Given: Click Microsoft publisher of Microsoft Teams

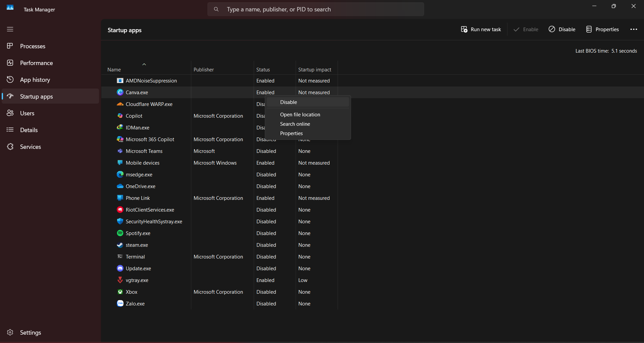Looking at the screenshot, I should 204,151.
